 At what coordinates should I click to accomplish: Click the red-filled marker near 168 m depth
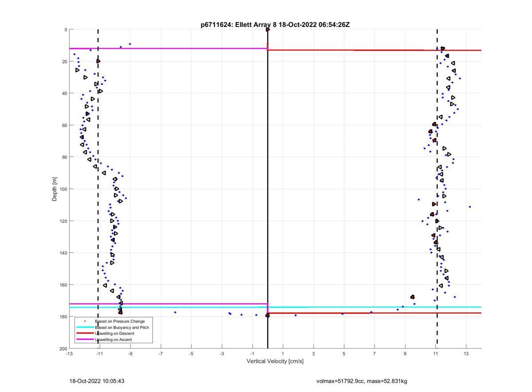click(413, 297)
